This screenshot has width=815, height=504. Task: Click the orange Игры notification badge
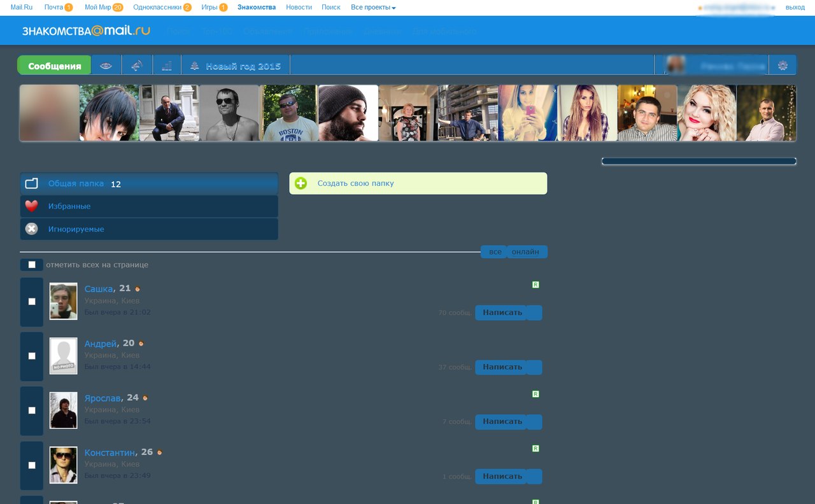(223, 8)
